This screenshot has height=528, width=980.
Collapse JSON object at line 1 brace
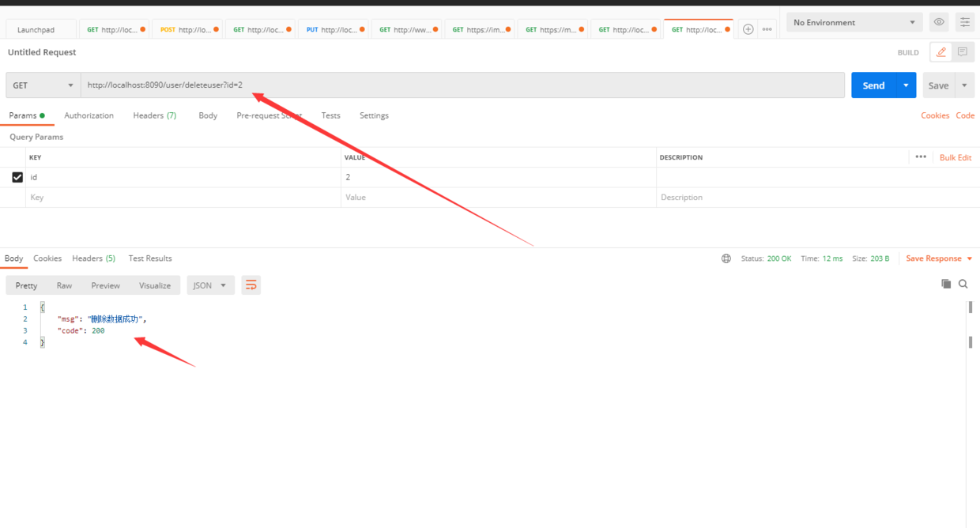(x=42, y=307)
